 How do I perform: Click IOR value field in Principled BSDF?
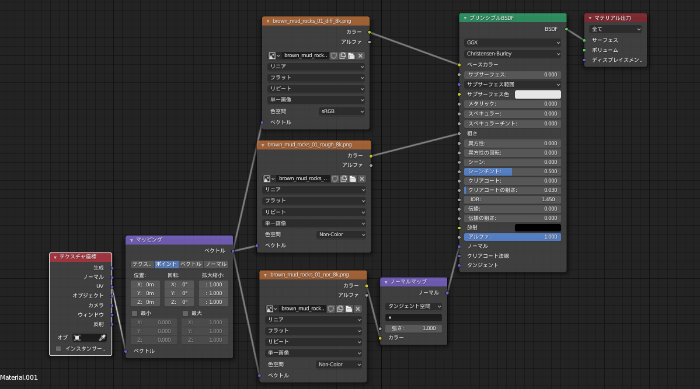[512, 199]
